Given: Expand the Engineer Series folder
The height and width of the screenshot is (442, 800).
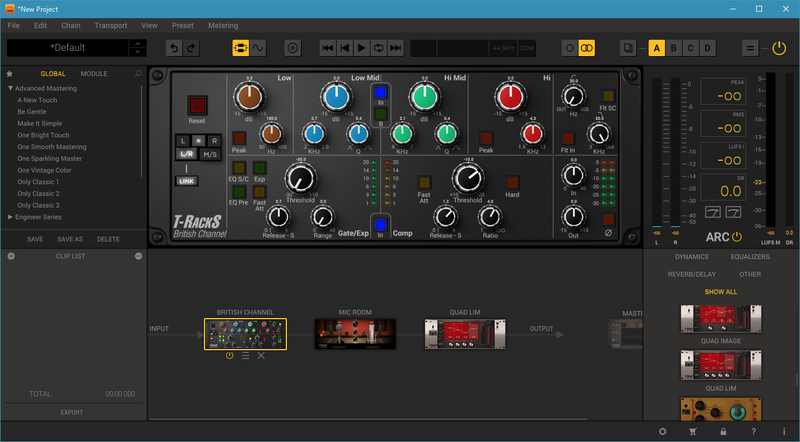Looking at the screenshot, I should coord(10,217).
